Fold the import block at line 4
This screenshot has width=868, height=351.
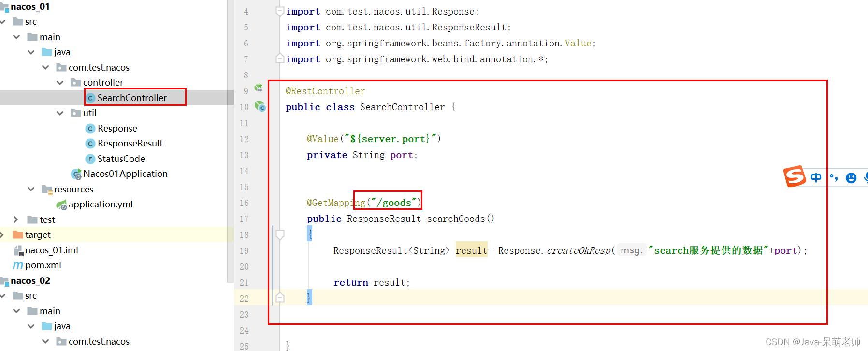click(x=279, y=11)
